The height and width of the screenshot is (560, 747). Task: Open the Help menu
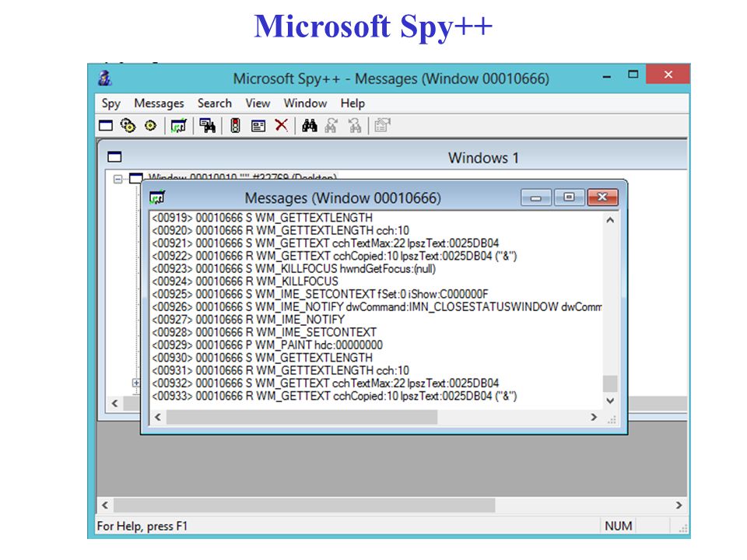pyautogui.click(x=352, y=103)
